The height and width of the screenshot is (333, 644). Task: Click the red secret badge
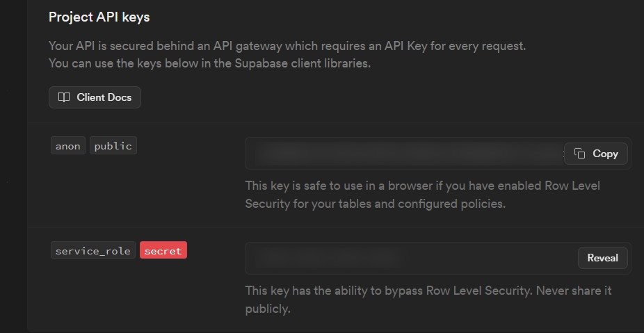(163, 250)
